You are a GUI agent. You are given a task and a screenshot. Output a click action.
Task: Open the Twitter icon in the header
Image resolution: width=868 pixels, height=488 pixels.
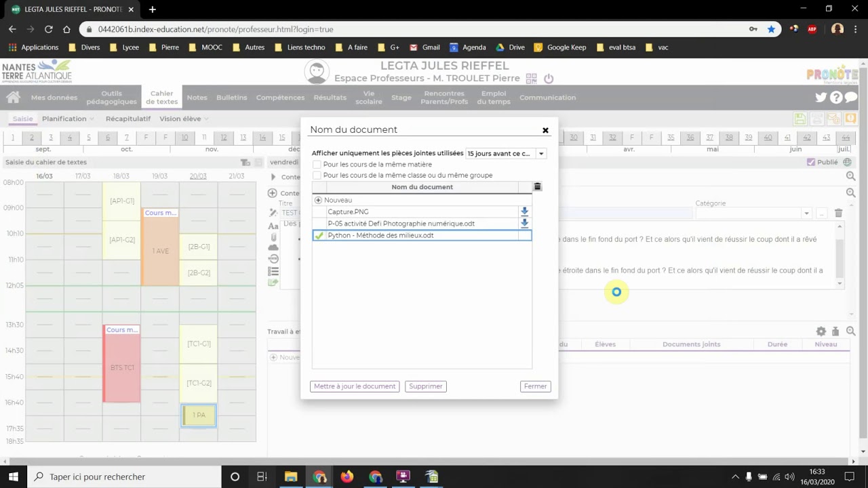pyautogui.click(x=821, y=98)
